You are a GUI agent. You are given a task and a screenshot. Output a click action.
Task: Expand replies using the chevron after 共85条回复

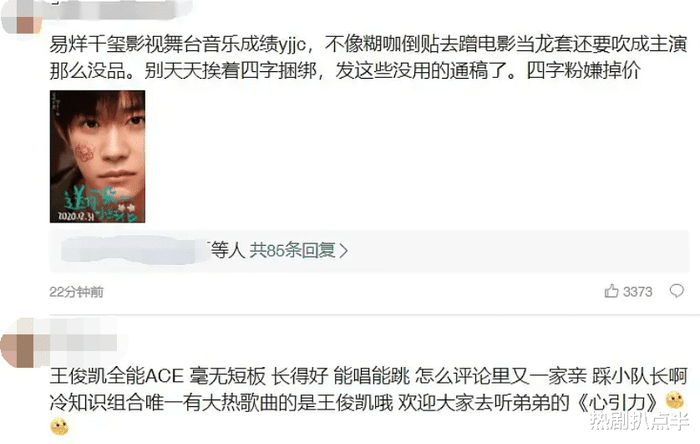click(x=344, y=251)
